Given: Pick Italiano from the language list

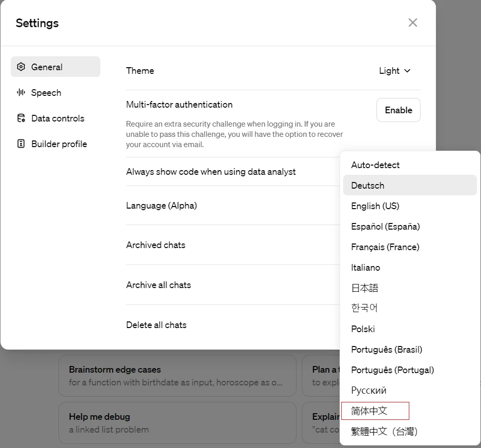Looking at the screenshot, I should pos(409,268).
